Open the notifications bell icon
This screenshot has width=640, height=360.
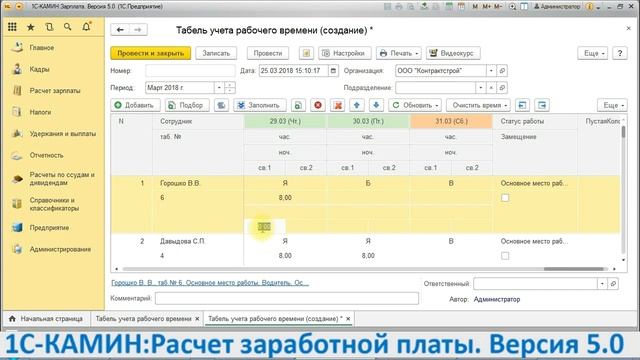[x=87, y=27]
